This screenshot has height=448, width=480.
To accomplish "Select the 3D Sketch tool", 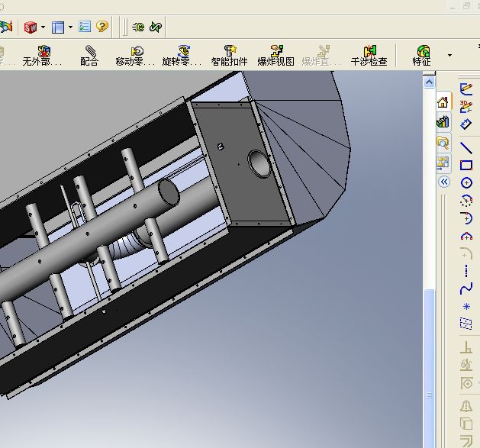I will pyautogui.click(x=466, y=107).
